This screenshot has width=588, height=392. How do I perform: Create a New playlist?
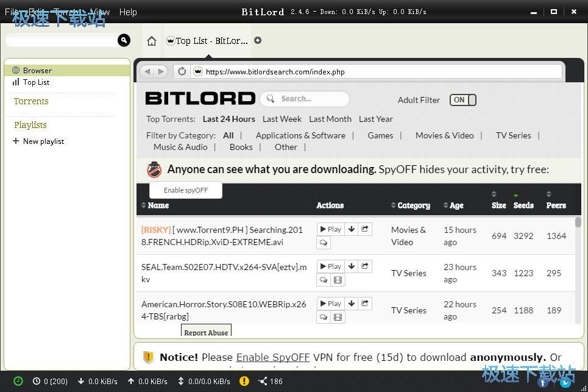(x=38, y=141)
